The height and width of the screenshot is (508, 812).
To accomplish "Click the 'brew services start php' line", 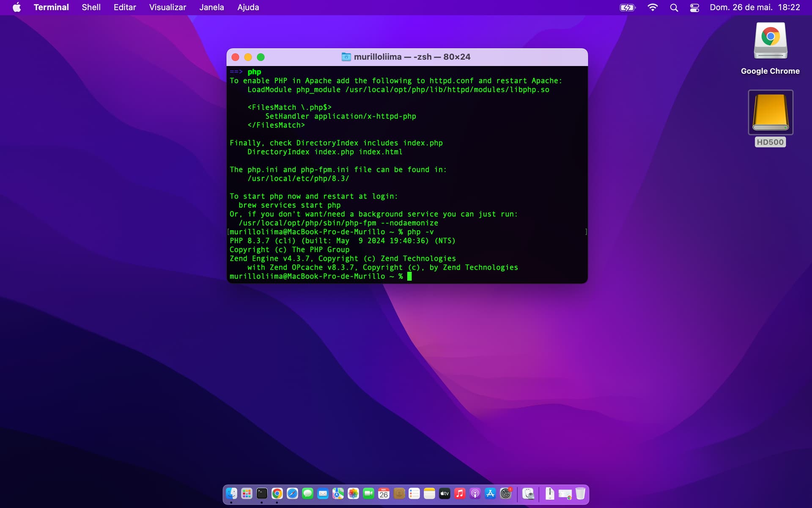I will pyautogui.click(x=289, y=205).
